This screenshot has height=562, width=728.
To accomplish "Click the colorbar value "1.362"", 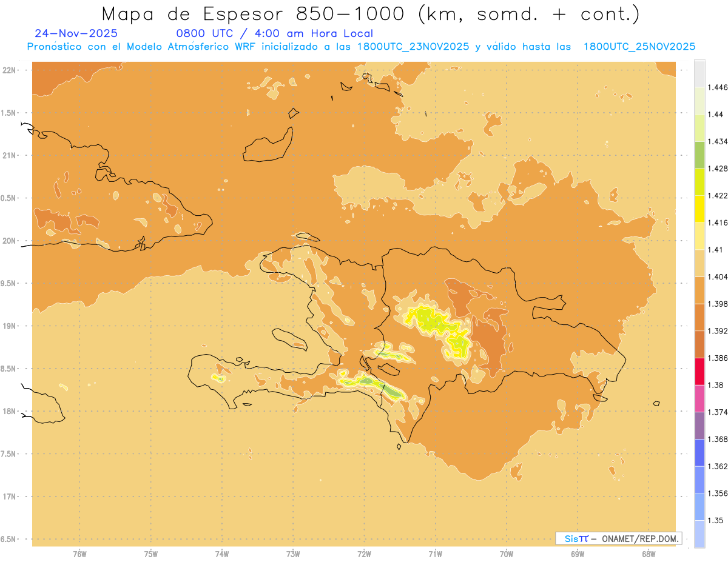I will click(719, 466).
